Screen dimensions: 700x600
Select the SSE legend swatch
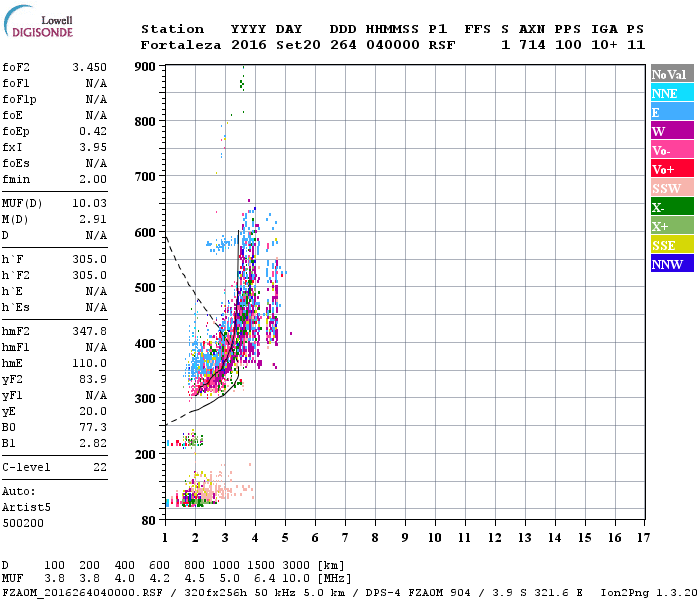(672, 245)
